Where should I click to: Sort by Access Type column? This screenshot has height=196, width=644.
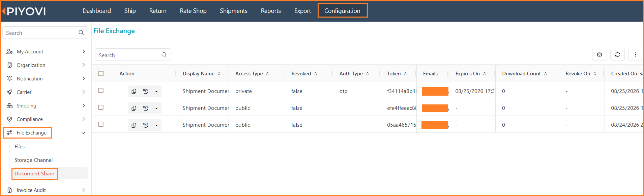coord(267,74)
